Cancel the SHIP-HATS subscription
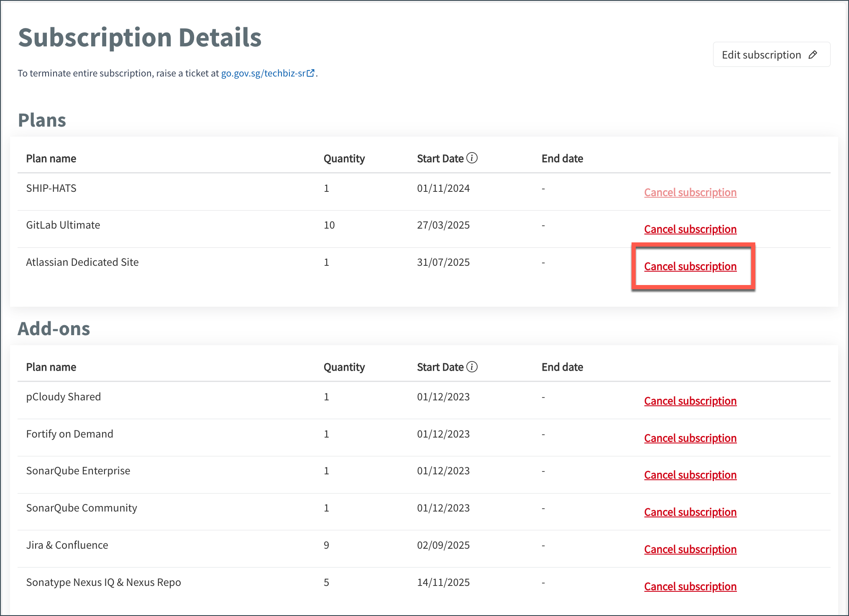Image resolution: width=849 pixels, height=616 pixels. 690,192
